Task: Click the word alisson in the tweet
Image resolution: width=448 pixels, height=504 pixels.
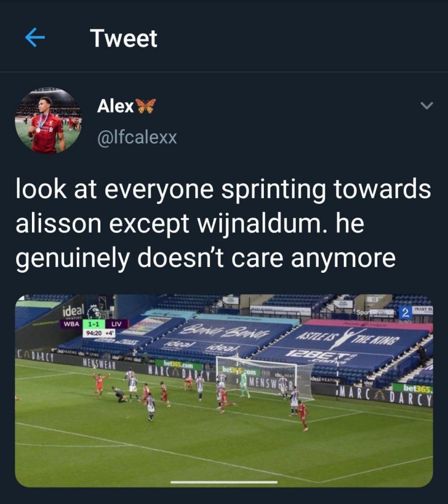Action: pos(58,223)
